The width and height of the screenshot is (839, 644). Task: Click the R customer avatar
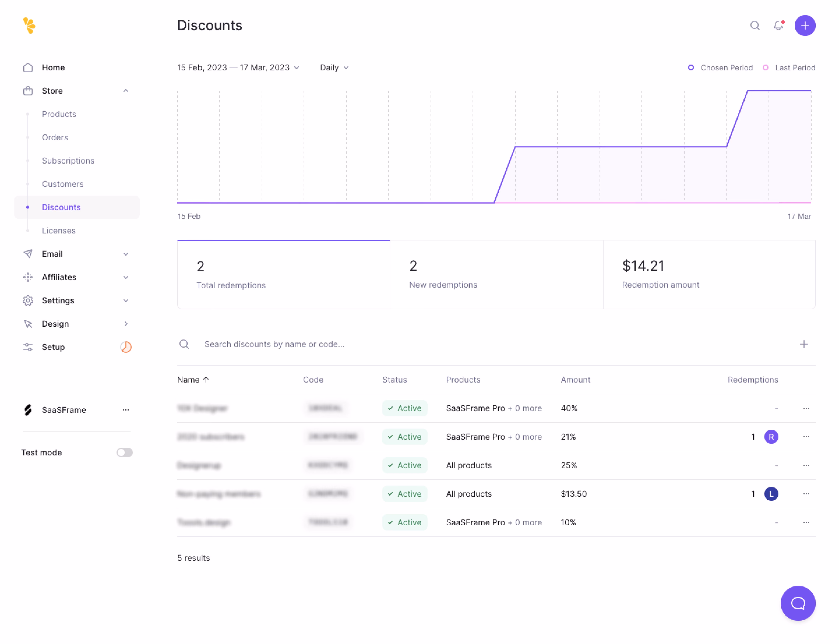[771, 437]
